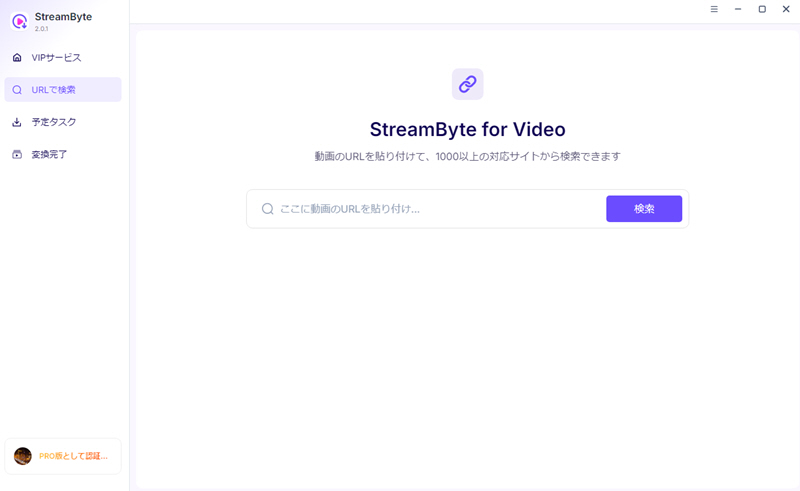Open the hamburger menu in the title bar
This screenshot has width=800, height=491.
[x=714, y=9]
